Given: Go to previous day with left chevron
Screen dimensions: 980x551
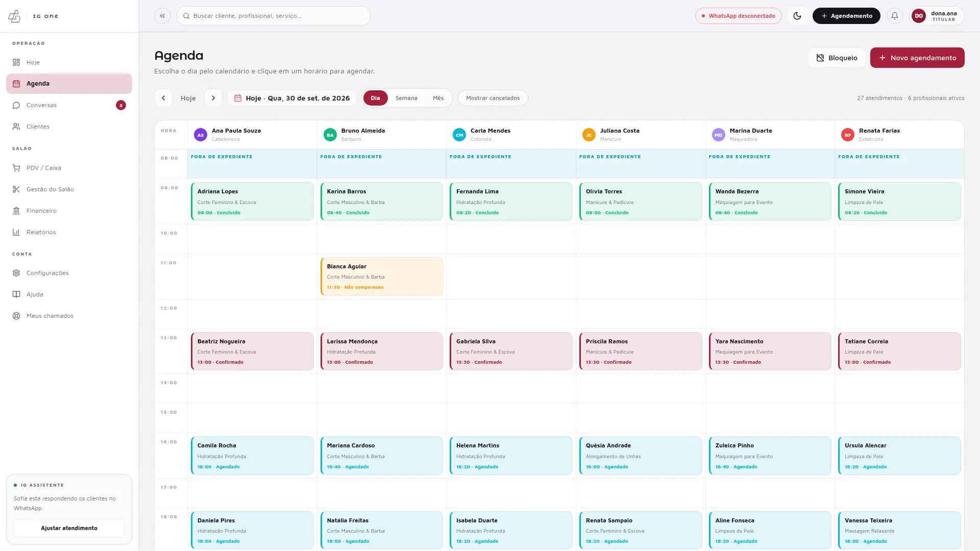Looking at the screenshot, I should [x=163, y=98].
